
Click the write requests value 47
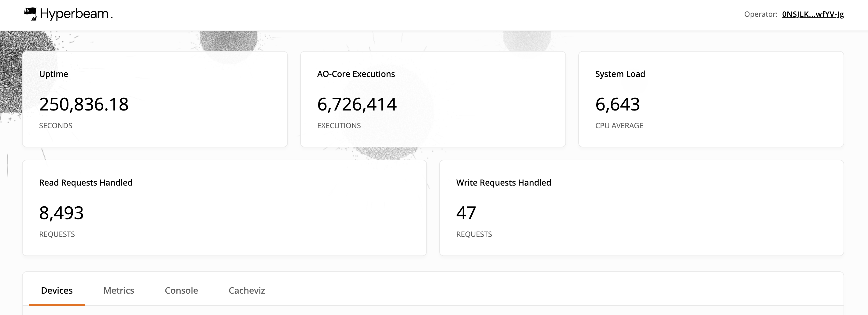(x=466, y=213)
